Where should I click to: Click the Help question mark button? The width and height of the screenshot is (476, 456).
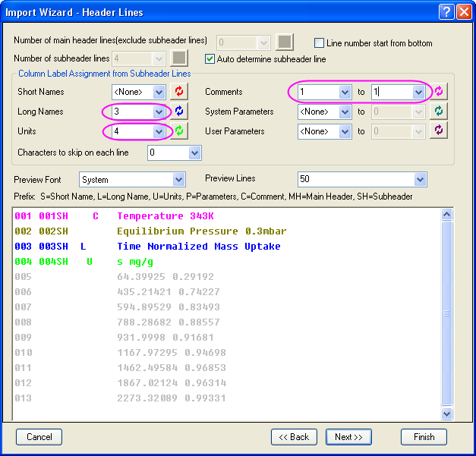pyautogui.click(x=446, y=12)
